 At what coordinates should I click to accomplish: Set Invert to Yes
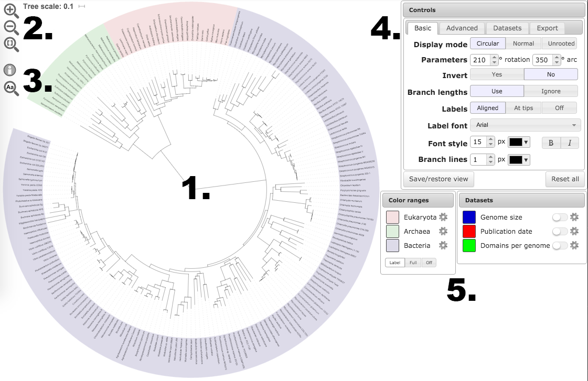[x=497, y=74]
